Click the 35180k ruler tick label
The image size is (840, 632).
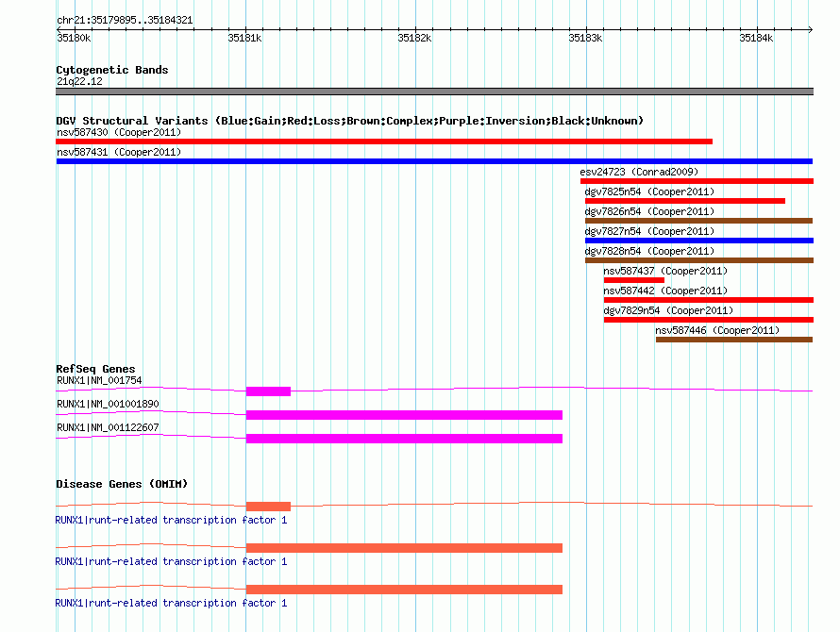pos(74,38)
